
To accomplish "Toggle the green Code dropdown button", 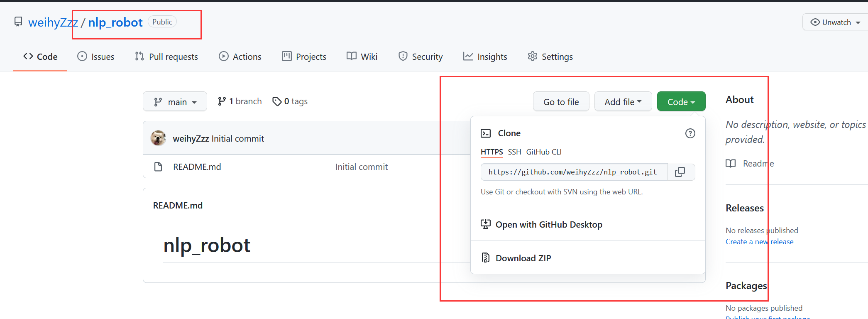I will [681, 102].
